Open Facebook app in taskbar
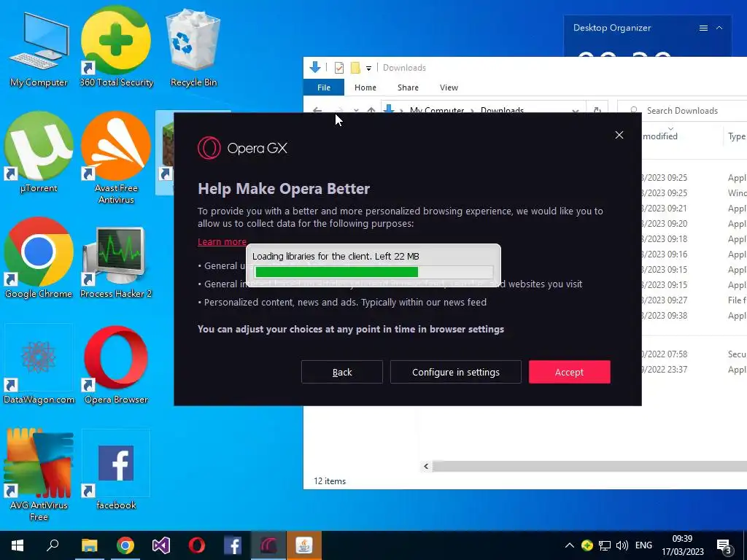The height and width of the screenshot is (560, 747). tap(233, 545)
